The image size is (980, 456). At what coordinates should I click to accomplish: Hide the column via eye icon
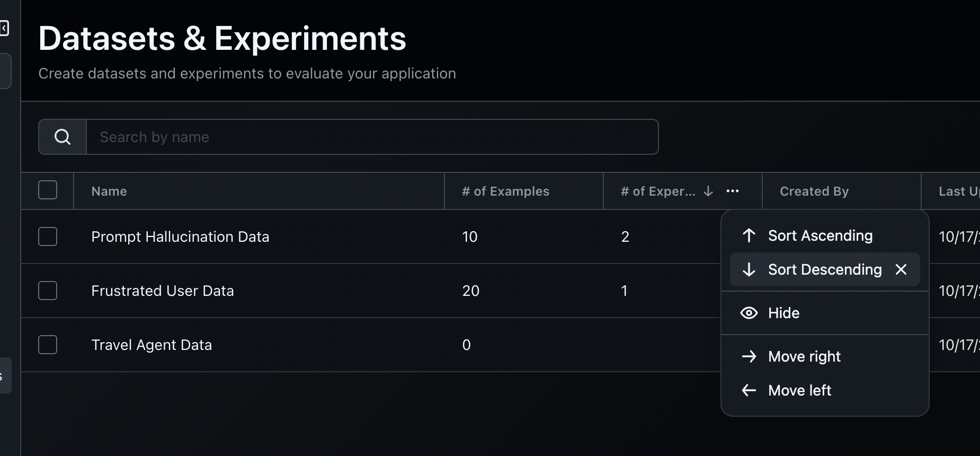click(749, 313)
